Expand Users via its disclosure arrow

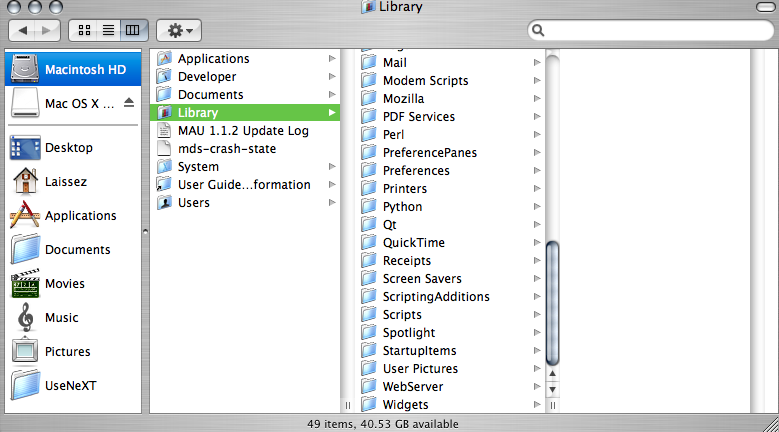click(x=332, y=203)
